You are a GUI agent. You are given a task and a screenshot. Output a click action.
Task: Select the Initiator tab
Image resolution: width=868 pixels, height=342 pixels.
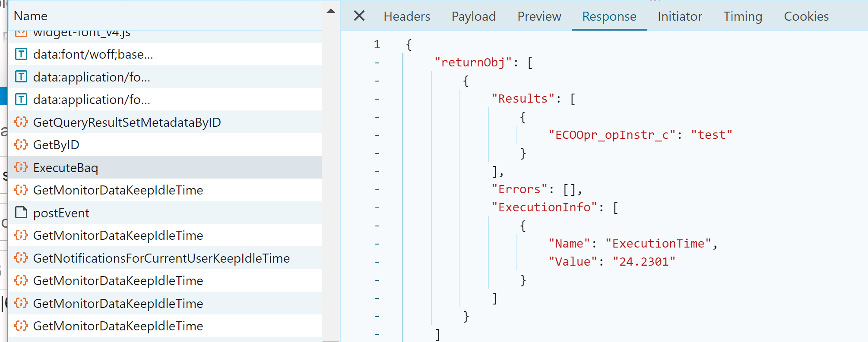680,16
